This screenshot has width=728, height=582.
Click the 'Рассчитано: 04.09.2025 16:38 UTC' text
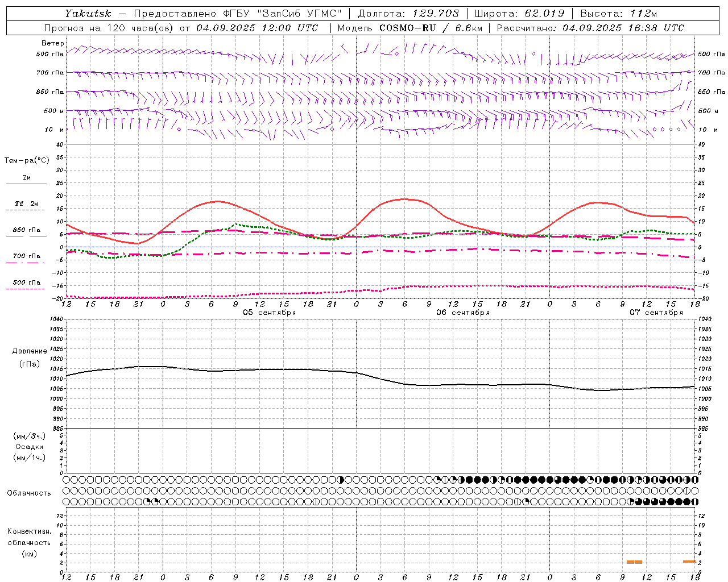click(x=590, y=28)
